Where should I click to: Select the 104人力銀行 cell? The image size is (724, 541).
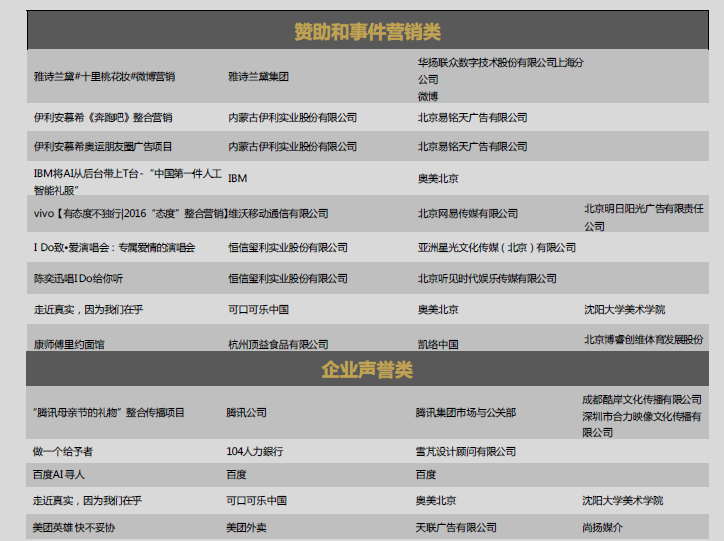254,451
